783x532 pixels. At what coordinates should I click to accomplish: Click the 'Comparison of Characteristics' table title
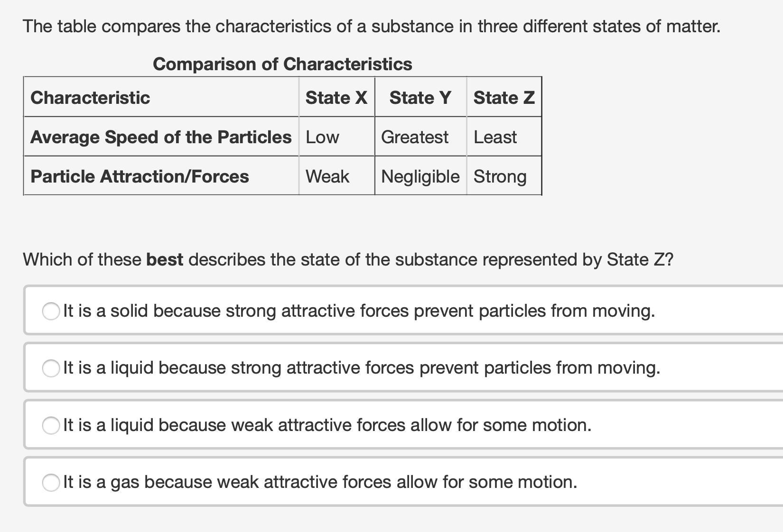pyautogui.click(x=282, y=64)
